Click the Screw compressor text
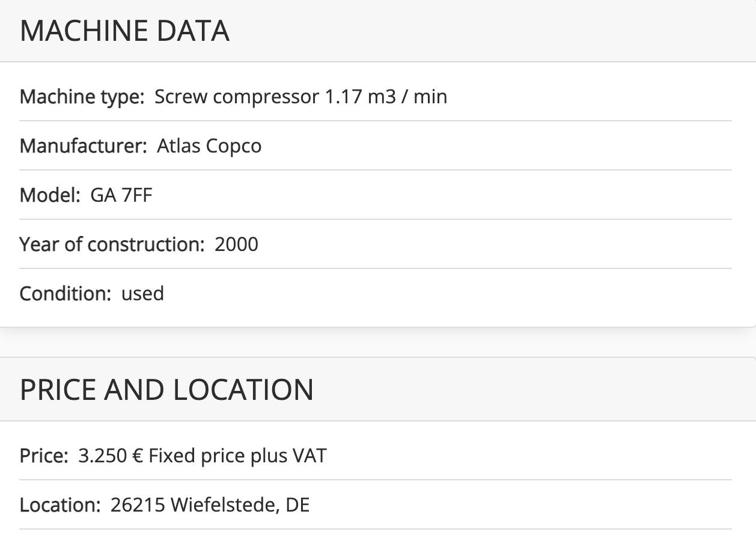 (x=237, y=96)
